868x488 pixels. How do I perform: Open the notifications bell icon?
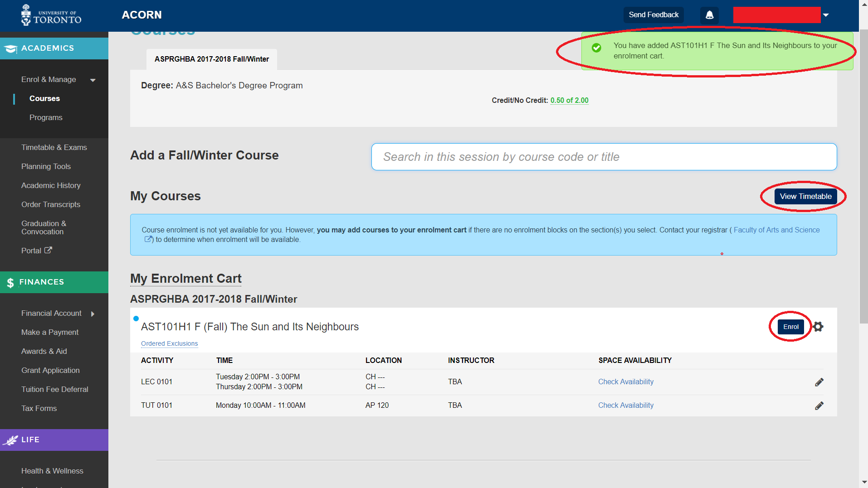(x=709, y=15)
